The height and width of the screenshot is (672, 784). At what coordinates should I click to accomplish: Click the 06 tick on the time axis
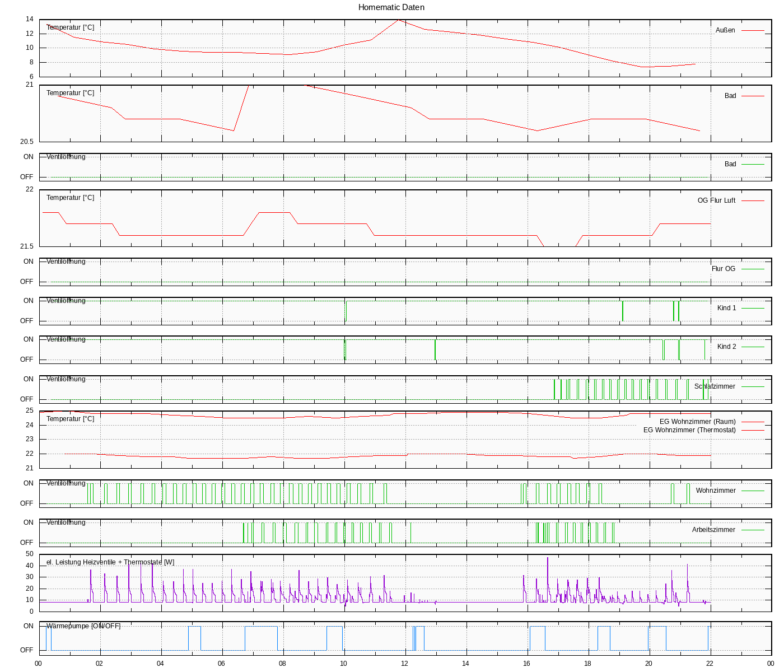click(x=222, y=664)
